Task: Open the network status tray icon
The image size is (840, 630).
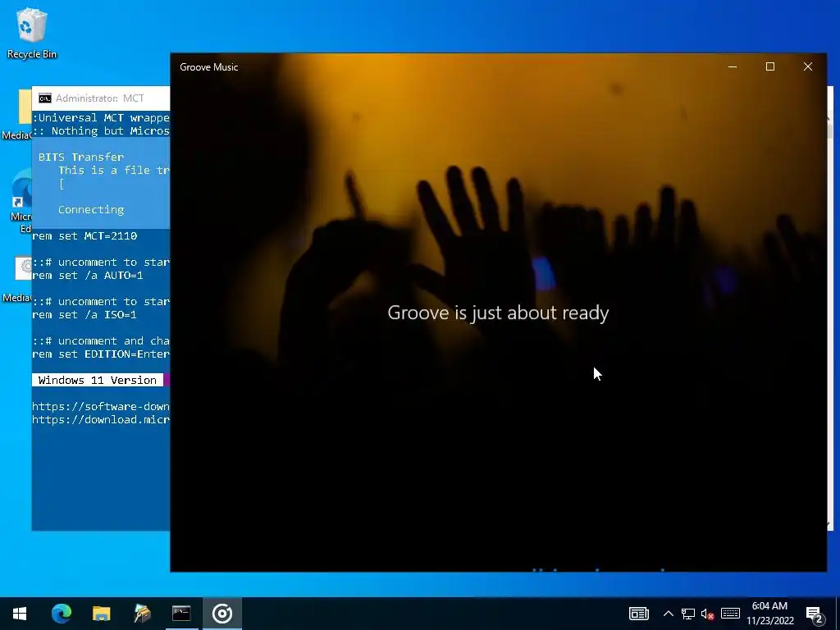Action: (x=688, y=614)
